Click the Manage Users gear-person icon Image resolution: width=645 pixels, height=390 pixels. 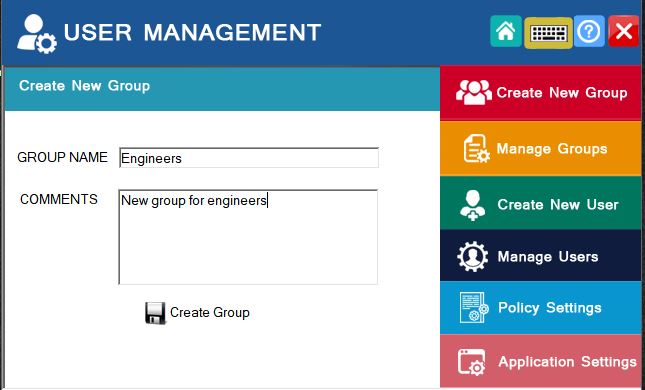[x=473, y=256]
